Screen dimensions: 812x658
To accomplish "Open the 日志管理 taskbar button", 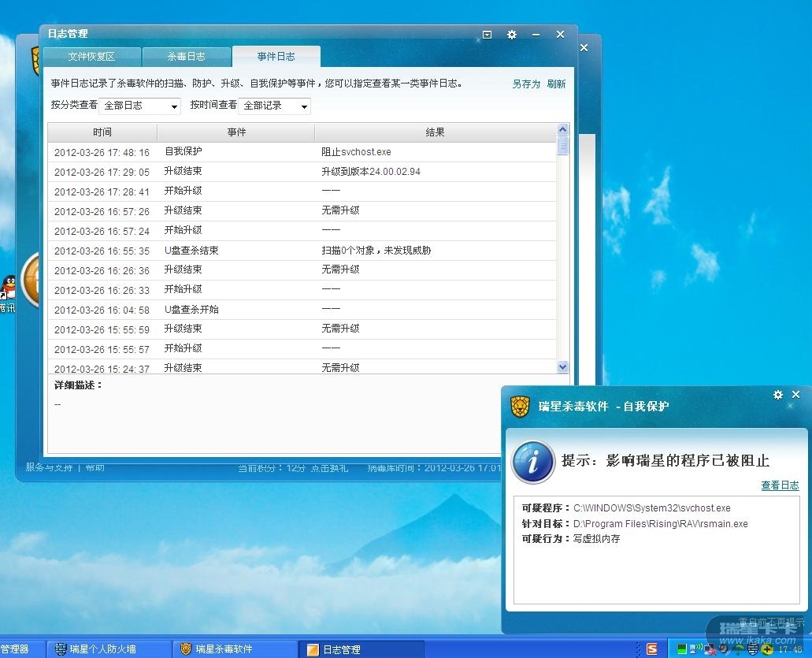I will [x=361, y=649].
